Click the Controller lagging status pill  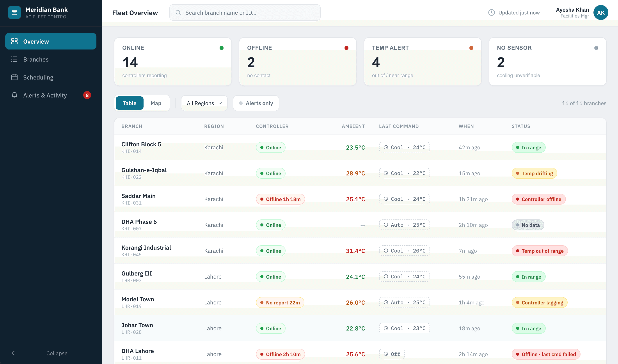540,302
